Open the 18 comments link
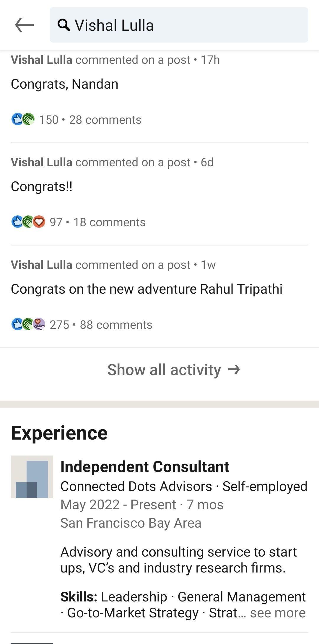The width and height of the screenshot is (319, 644). tap(109, 222)
